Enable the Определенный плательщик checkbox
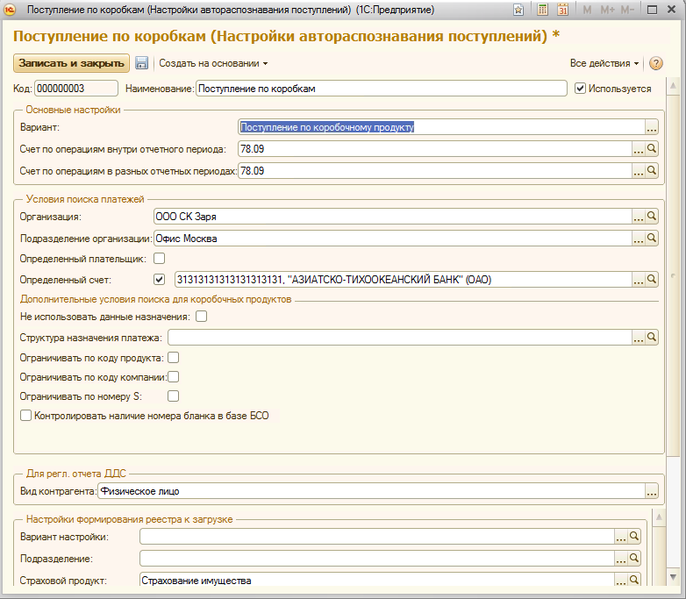Screen dimensions: 686x599 click(159, 259)
